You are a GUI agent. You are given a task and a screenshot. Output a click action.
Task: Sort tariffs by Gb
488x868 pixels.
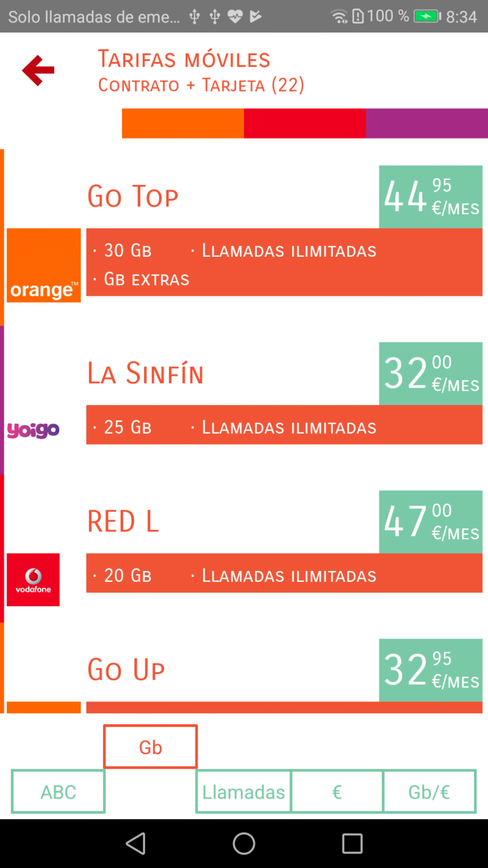point(151,747)
